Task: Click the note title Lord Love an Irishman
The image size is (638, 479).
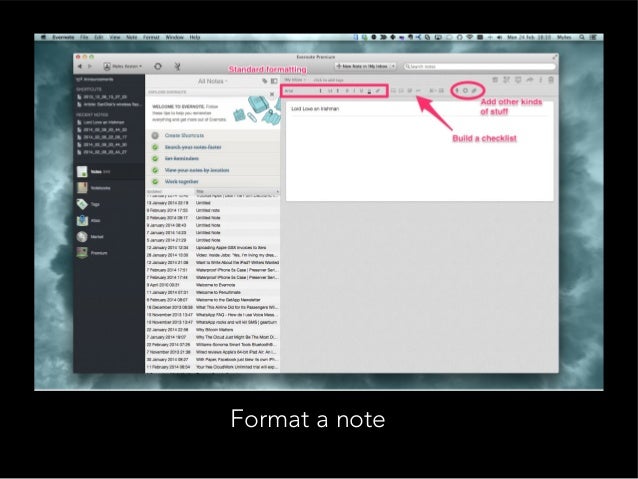Action: coord(315,109)
